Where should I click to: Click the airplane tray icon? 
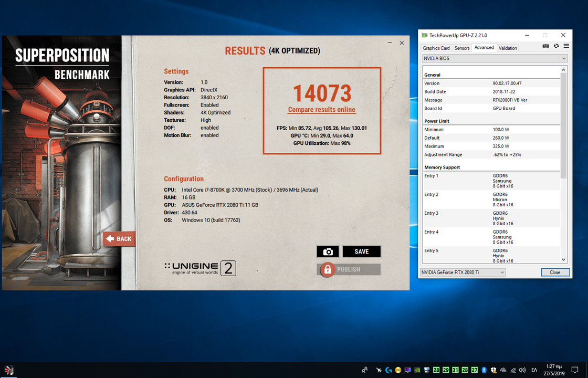(x=379, y=370)
